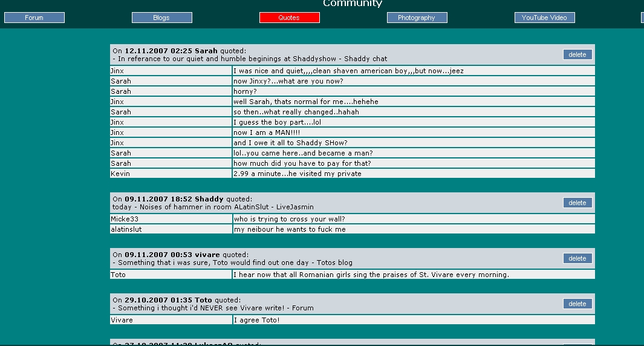Select header 'On 29.10.2007 01:35 Toto quoted:'

(177, 301)
